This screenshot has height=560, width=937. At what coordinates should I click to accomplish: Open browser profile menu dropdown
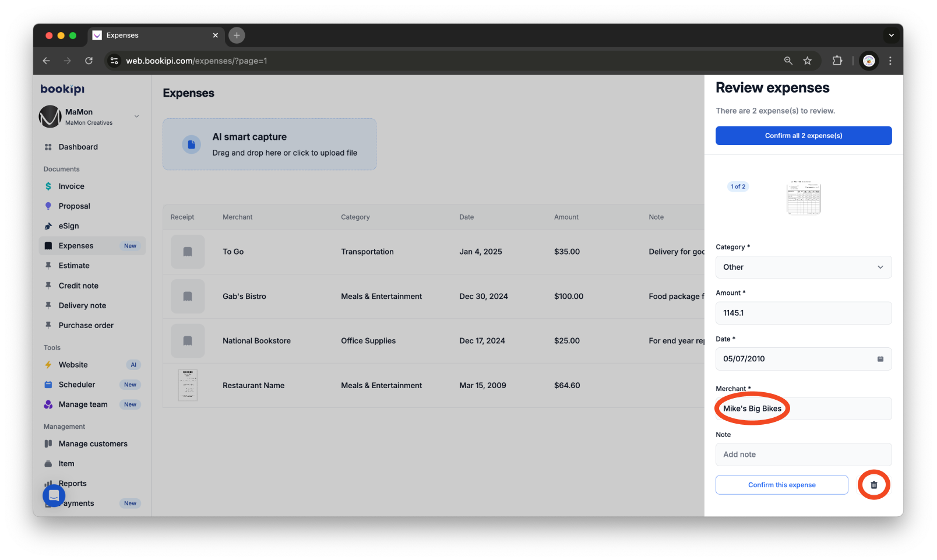(x=868, y=61)
